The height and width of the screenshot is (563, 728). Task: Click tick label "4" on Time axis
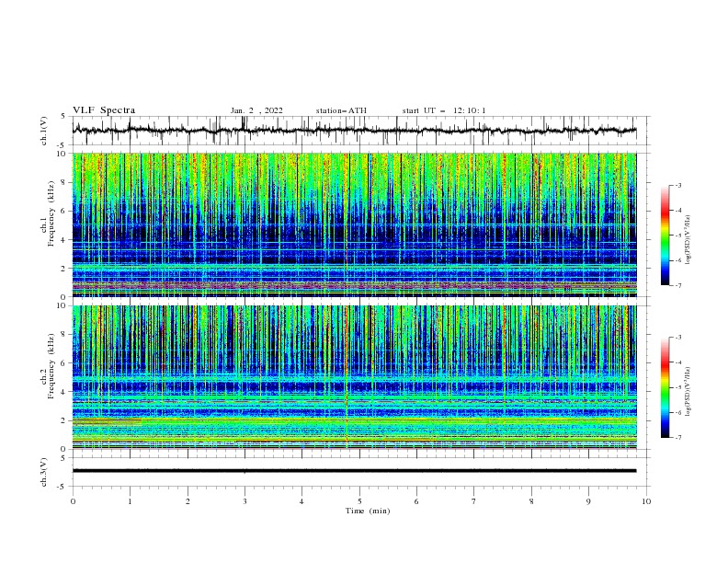[x=301, y=501]
